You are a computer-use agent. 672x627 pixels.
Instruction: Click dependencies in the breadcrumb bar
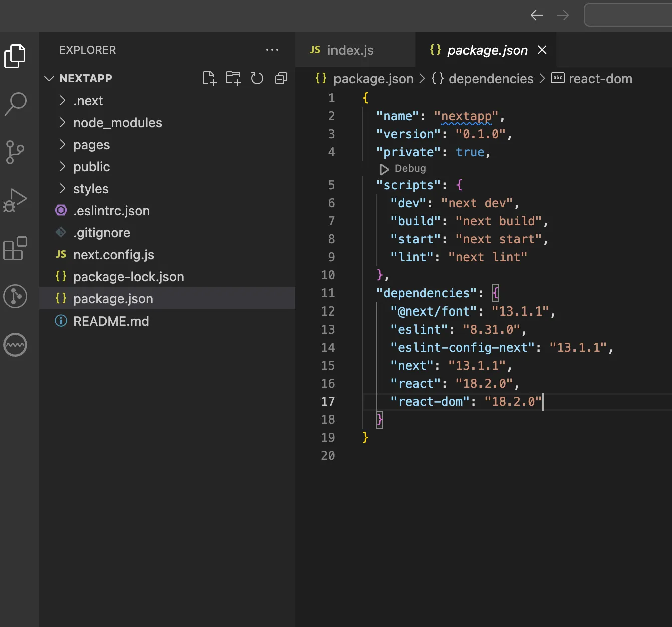(490, 78)
